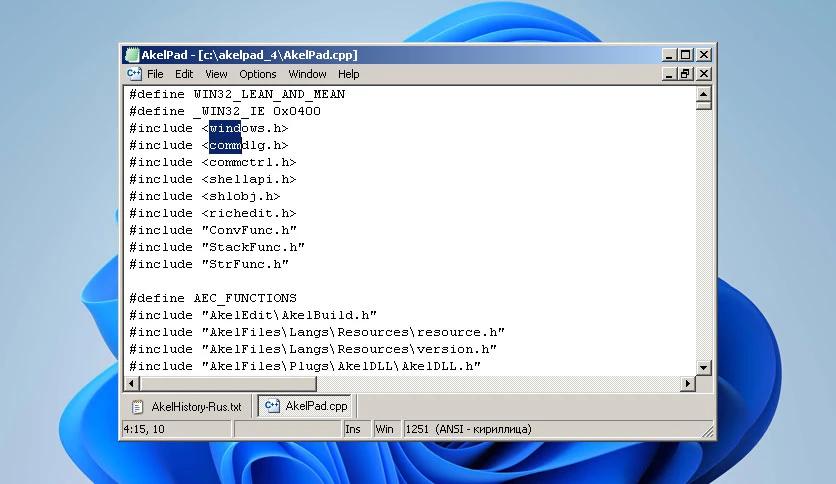Open the Options menu
836x484 pixels.
pos(258,74)
